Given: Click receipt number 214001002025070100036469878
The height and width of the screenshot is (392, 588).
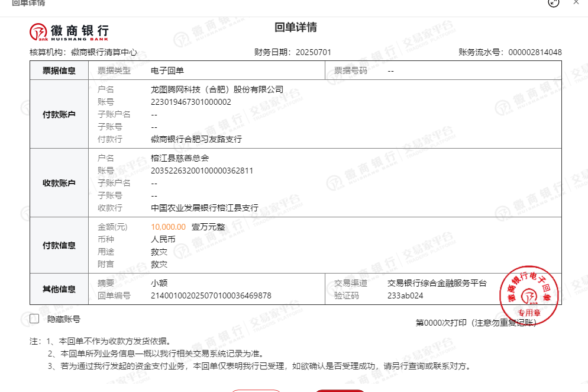Looking at the screenshot, I should point(211,295).
